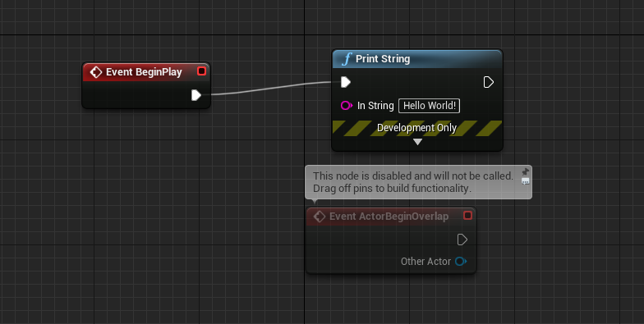This screenshot has height=324, width=644.
Task: Toggle comment bubble visibility below the pin icon
Action: 526,181
